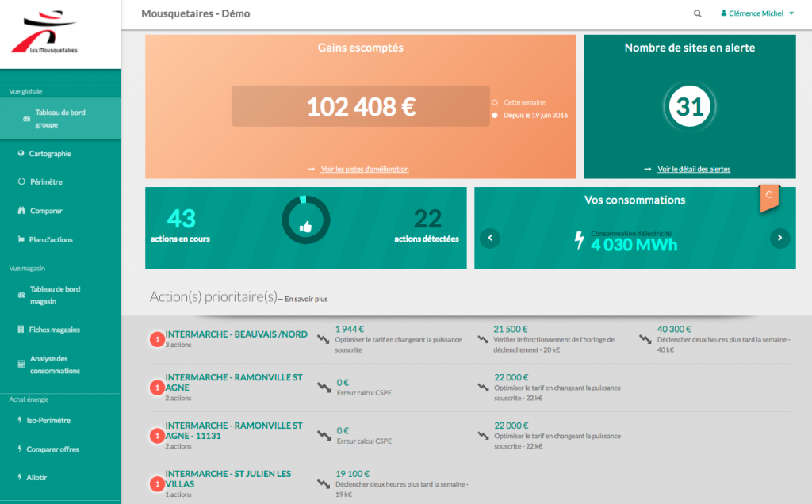812x504 pixels.
Task: Select the "Depuis le 19 juin 2016" option
Action: [x=495, y=115]
